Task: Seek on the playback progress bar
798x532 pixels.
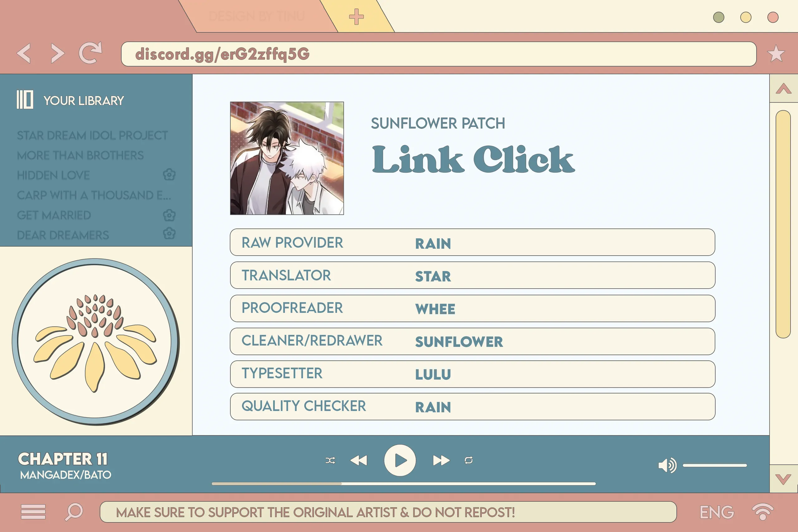Action: pos(404,483)
